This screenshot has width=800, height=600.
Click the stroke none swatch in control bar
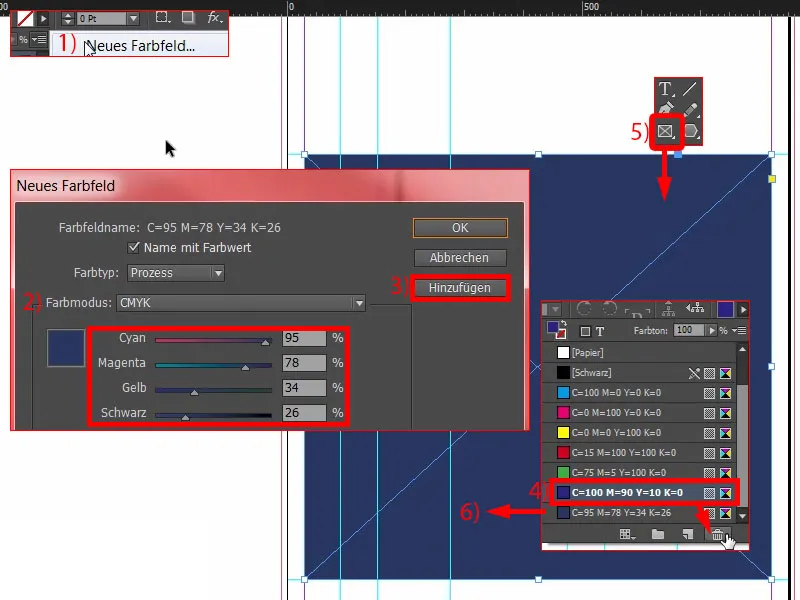[24, 19]
